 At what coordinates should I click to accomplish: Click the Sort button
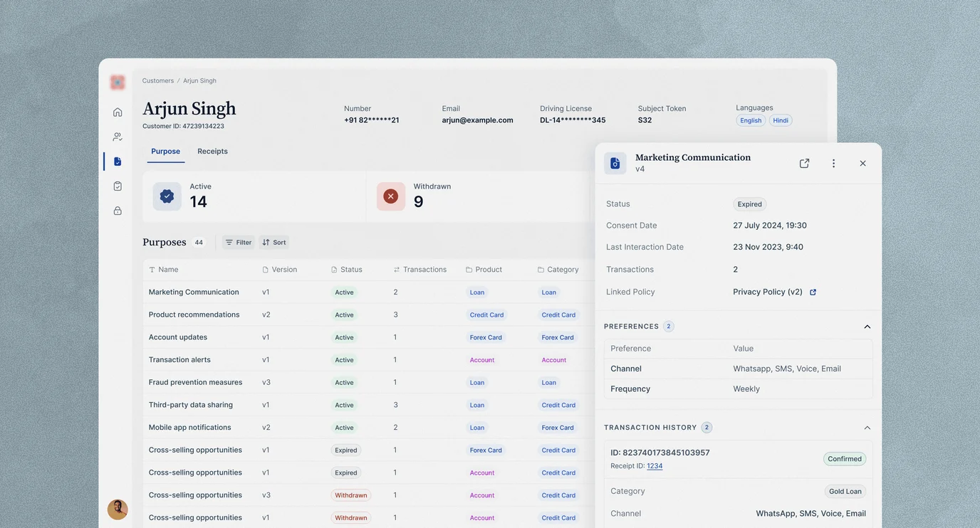[274, 243]
